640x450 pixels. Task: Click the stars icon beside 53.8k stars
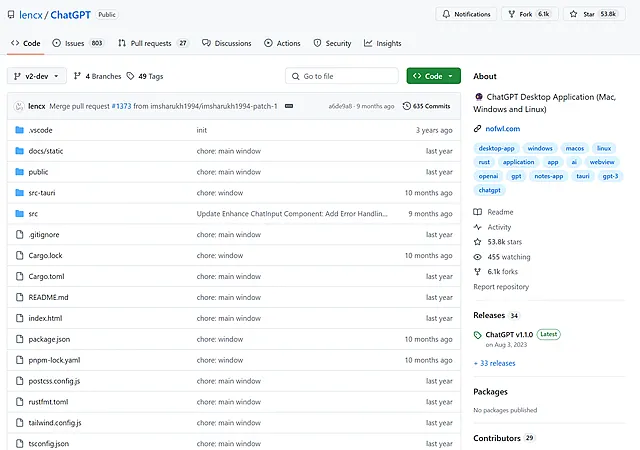coord(477,242)
